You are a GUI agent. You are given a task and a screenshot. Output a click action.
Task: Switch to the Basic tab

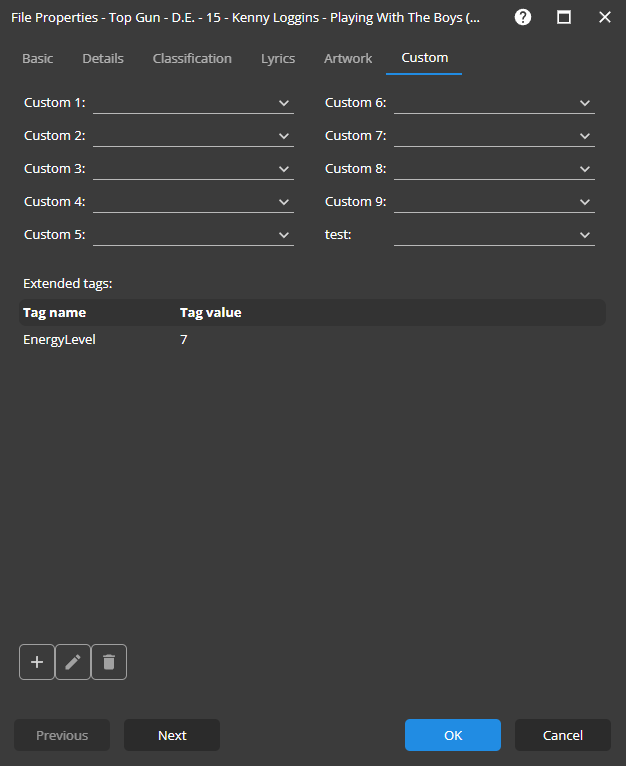[38, 58]
